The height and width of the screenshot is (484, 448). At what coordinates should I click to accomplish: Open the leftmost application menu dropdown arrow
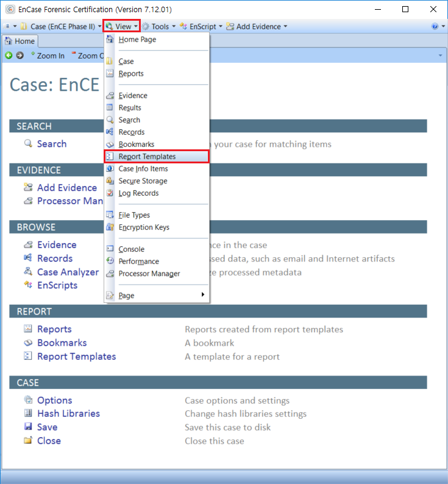[x=15, y=27]
